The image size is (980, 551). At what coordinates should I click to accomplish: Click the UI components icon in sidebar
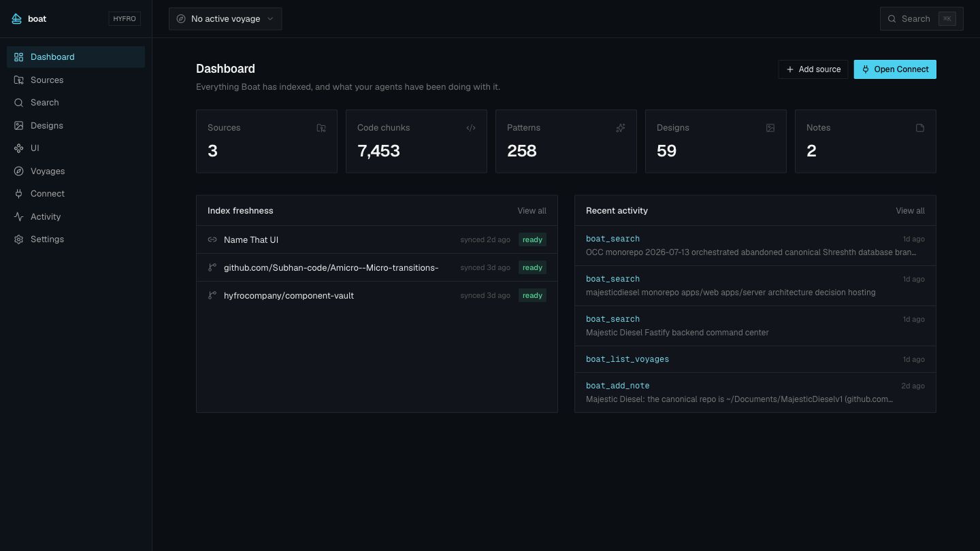pyautogui.click(x=18, y=148)
